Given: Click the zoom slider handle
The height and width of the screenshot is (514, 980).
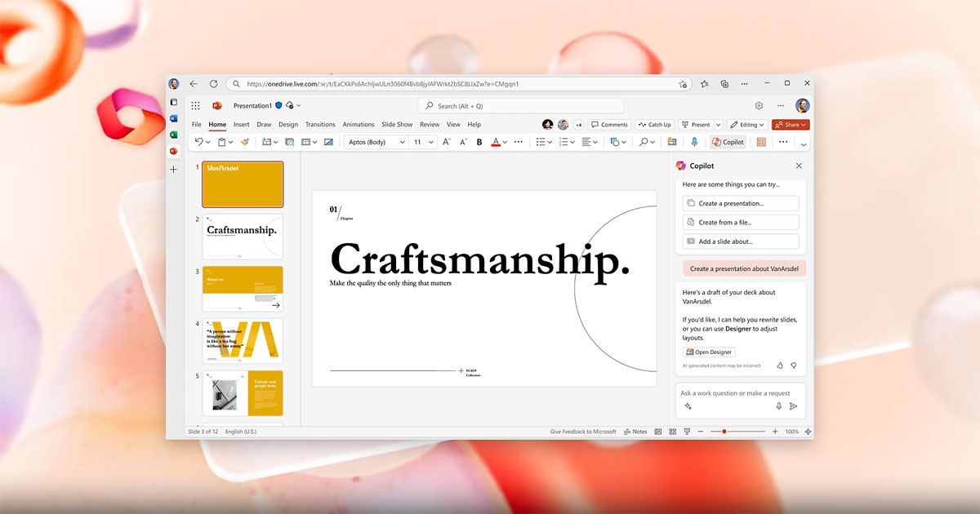Looking at the screenshot, I should tap(724, 432).
